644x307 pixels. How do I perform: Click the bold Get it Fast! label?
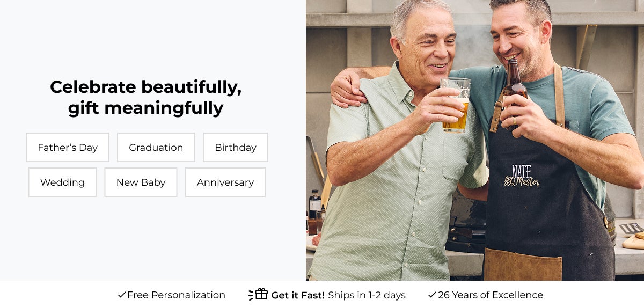[x=298, y=295]
